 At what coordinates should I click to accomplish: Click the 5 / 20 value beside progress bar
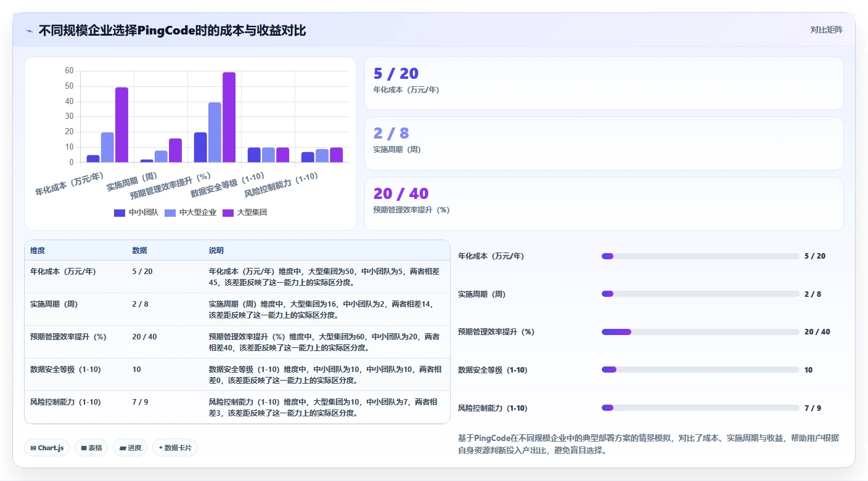click(x=815, y=256)
